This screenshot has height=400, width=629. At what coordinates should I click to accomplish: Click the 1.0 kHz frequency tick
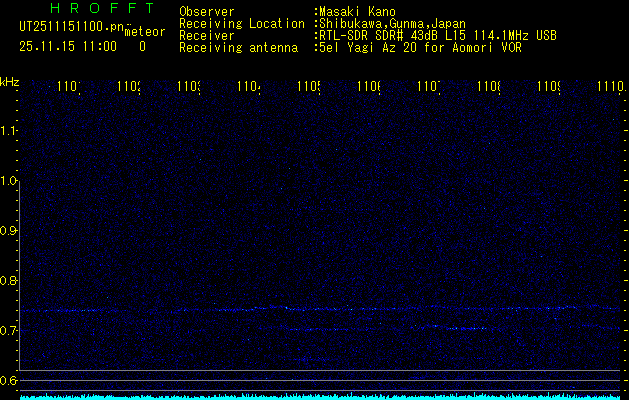click(x=9, y=181)
